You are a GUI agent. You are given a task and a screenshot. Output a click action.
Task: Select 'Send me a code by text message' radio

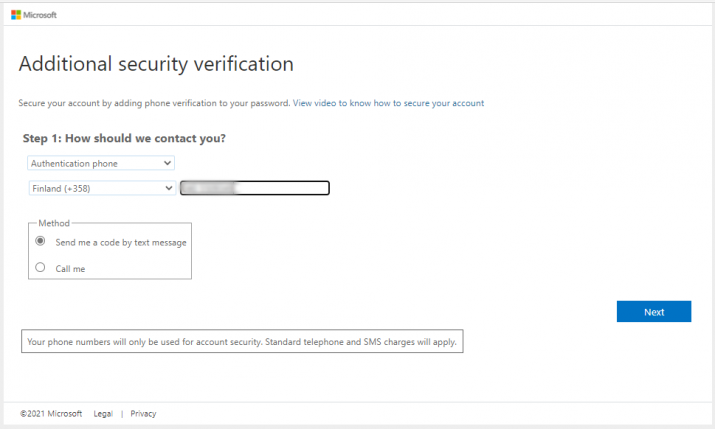pyautogui.click(x=40, y=241)
